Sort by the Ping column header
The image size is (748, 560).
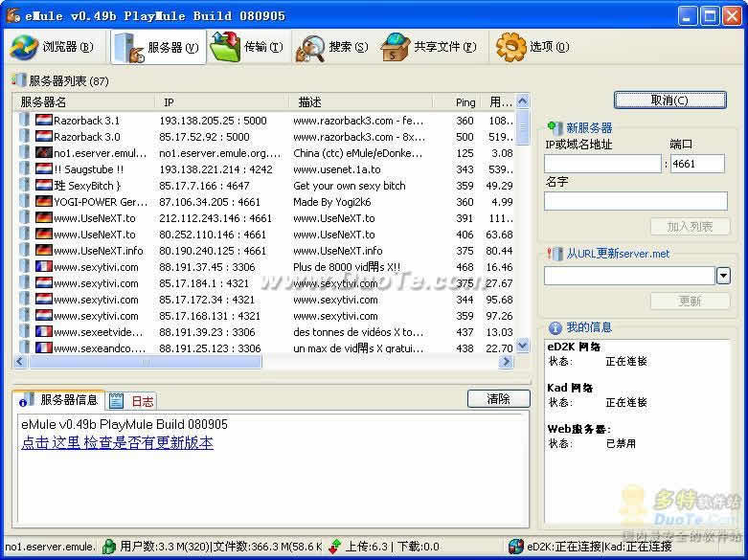pyautogui.click(x=457, y=102)
